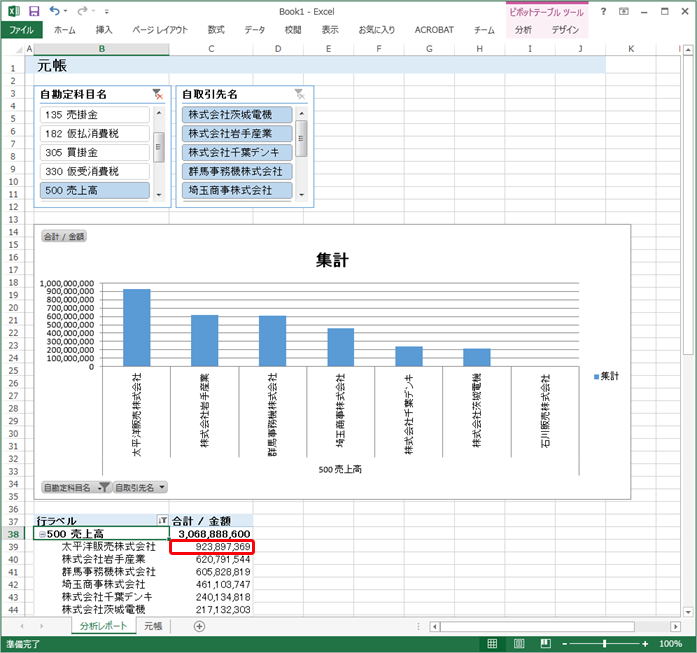
Task: Toggle slicer item 群馬事務機株式会社
Action: pyautogui.click(x=237, y=171)
